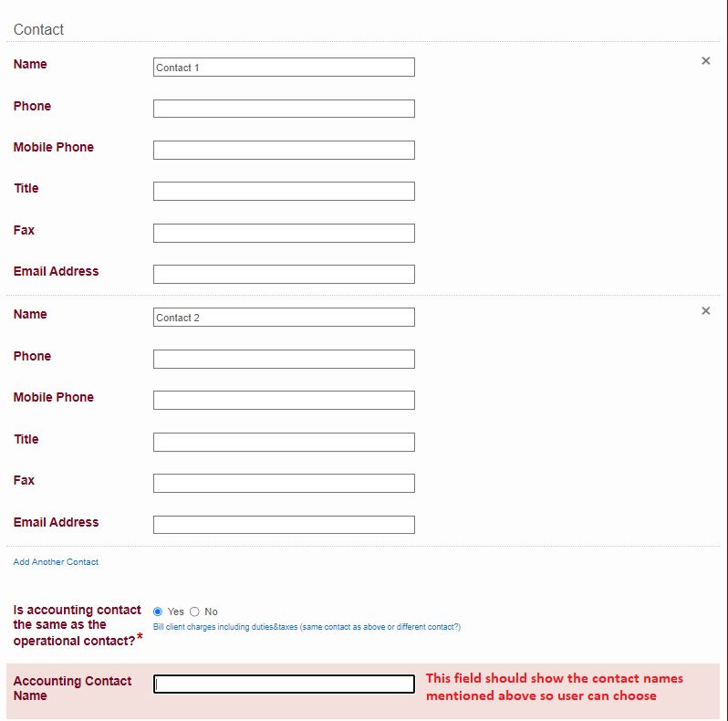Image resolution: width=728 pixels, height=721 pixels.
Task: Click the first contact's Mobile Phone field
Action: click(284, 151)
